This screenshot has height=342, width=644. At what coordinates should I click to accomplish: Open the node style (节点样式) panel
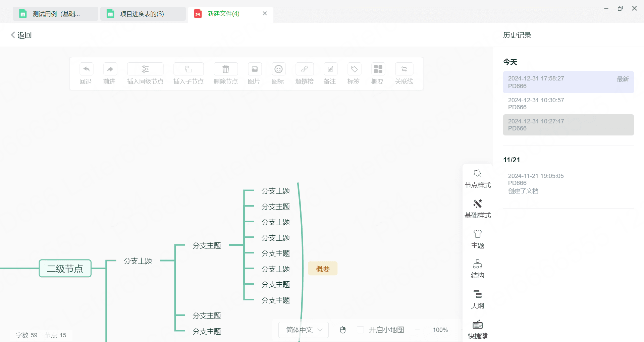(478, 179)
